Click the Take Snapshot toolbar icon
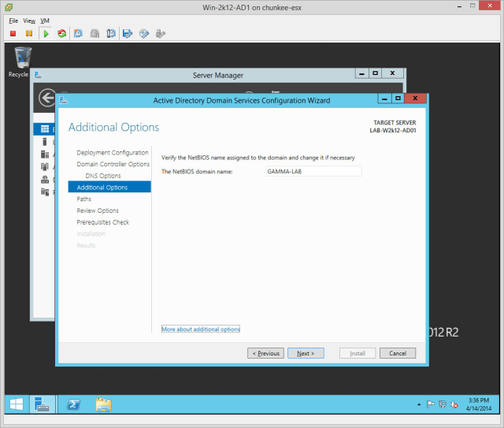Viewport: 504px width, 428px height. (x=78, y=33)
